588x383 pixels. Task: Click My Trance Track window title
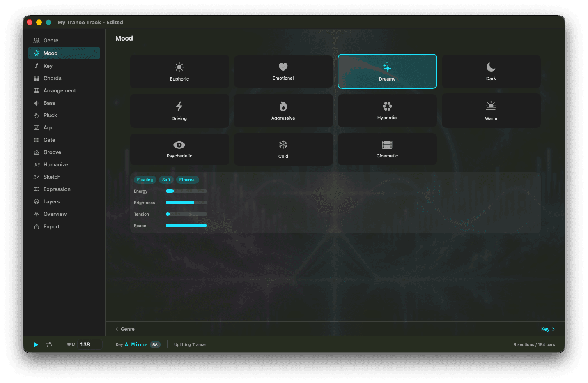pyautogui.click(x=90, y=23)
